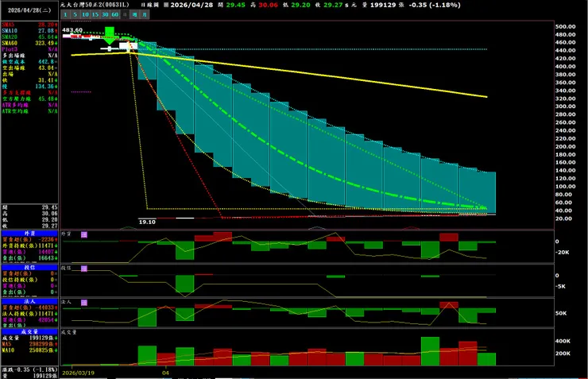Select the 成交量 blue panel header
588x379 pixels.
pyautogui.click(x=29, y=332)
